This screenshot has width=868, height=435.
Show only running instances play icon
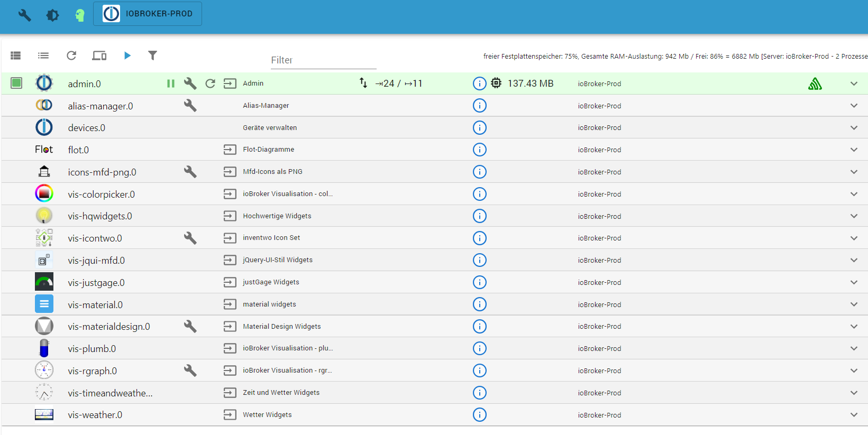pyautogui.click(x=127, y=55)
